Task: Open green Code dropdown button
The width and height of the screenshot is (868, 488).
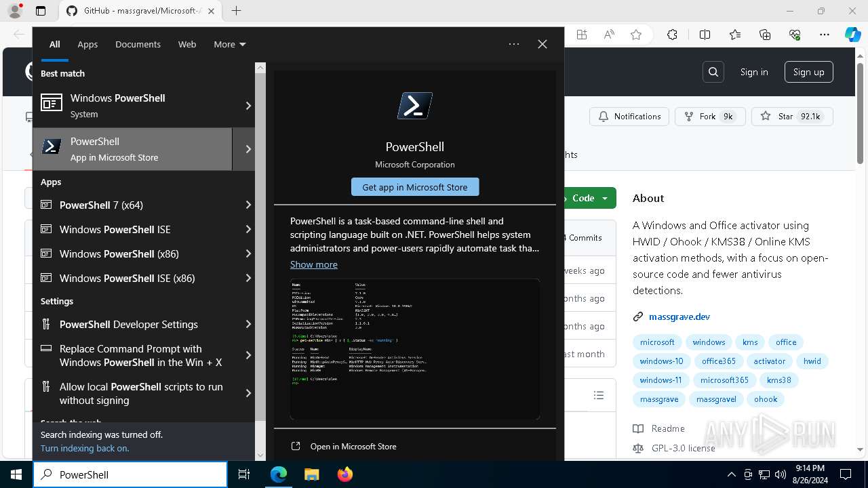Action: 587,198
